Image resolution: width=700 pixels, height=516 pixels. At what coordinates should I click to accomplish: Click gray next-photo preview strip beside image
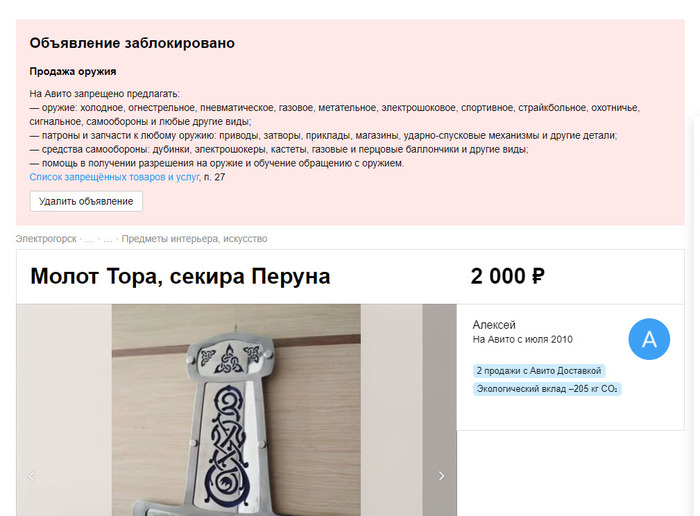click(x=440, y=410)
